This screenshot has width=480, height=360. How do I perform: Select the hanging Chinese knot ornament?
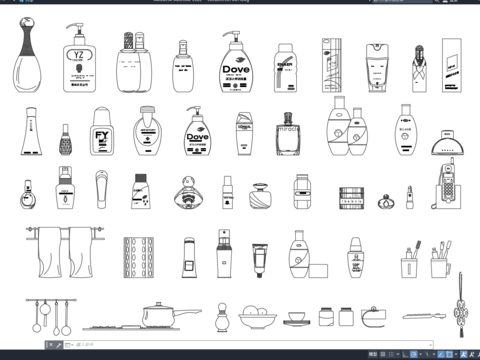pyautogui.click(x=461, y=305)
